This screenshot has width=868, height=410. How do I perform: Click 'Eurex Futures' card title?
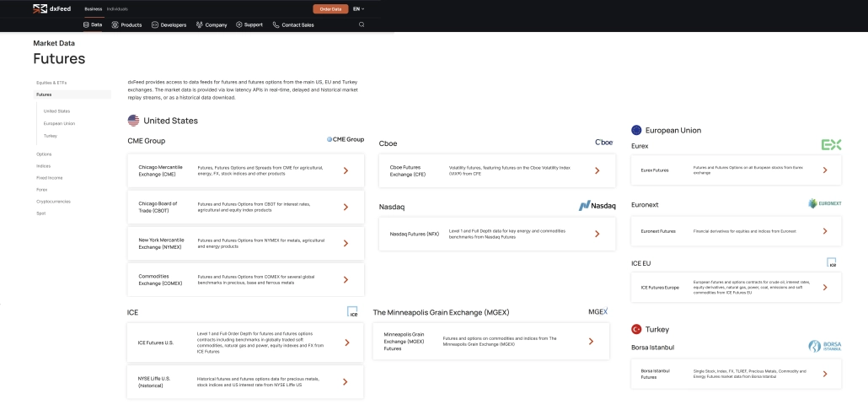coord(654,170)
